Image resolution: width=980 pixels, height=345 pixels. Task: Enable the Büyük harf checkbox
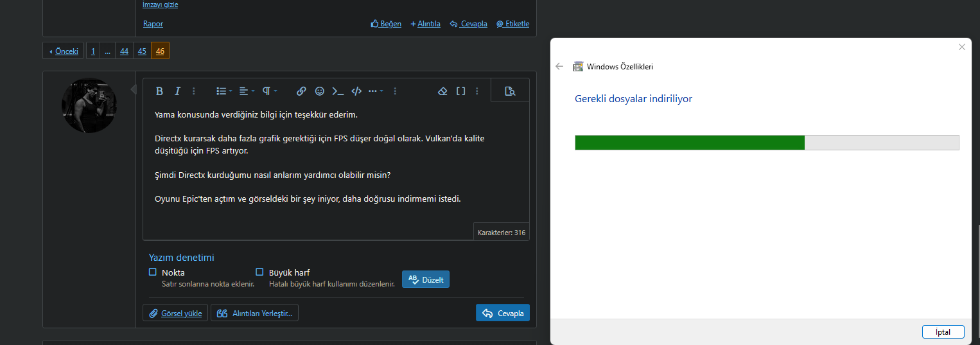(x=259, y=272)
